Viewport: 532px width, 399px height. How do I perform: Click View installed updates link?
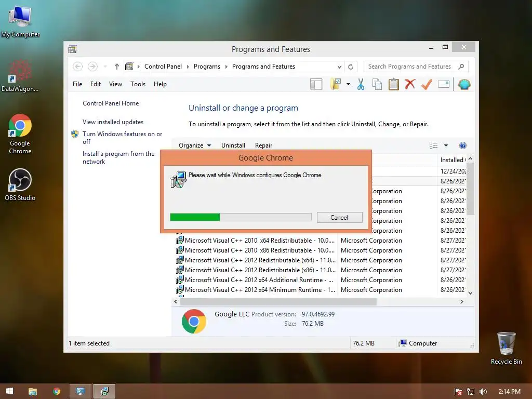click(x=113, y=122)
